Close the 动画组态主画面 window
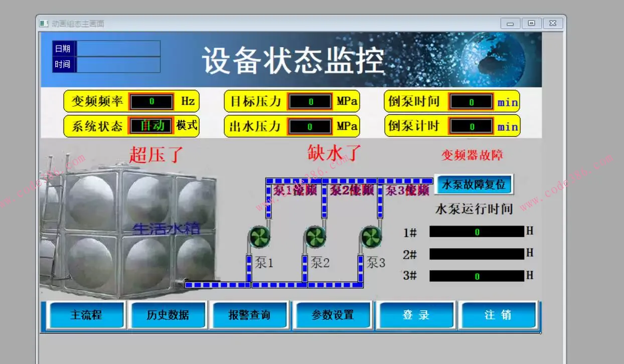This screenshot has height=364, width=624. tap(553, 24)
